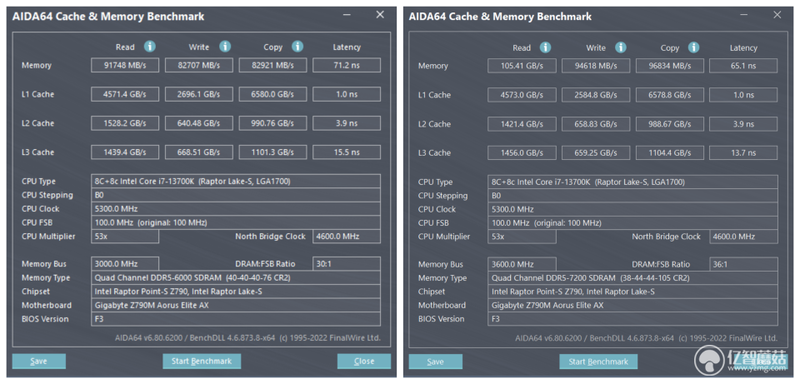Click Read info icon in right window

pos(545,47)
